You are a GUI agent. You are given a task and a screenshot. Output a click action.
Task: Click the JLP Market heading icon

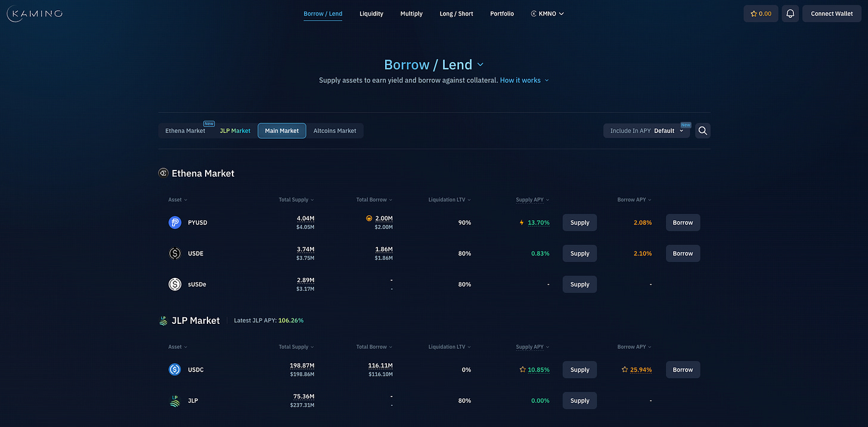pyautogui.click(x=163, y=320)
